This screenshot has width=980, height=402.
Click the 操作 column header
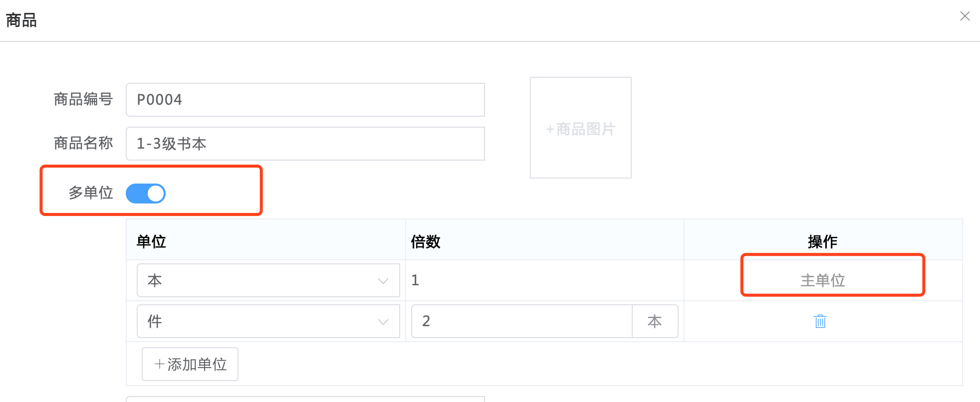click(822, 242)
